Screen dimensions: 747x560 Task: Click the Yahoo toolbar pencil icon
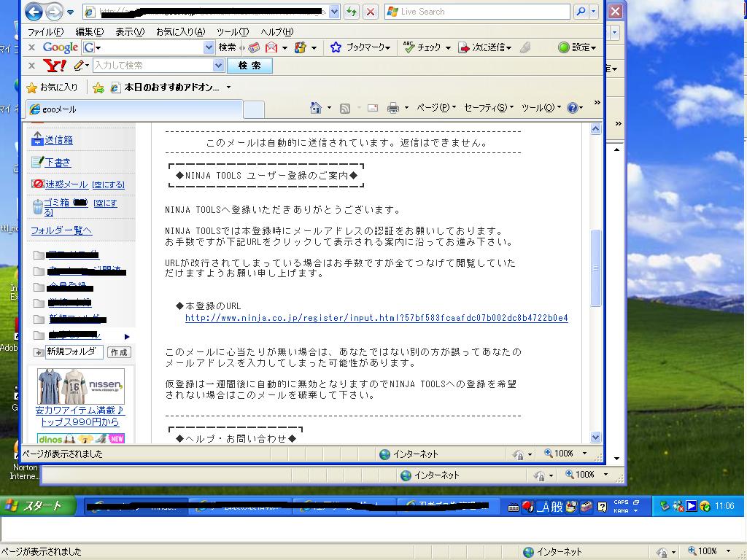pos(79,65)
